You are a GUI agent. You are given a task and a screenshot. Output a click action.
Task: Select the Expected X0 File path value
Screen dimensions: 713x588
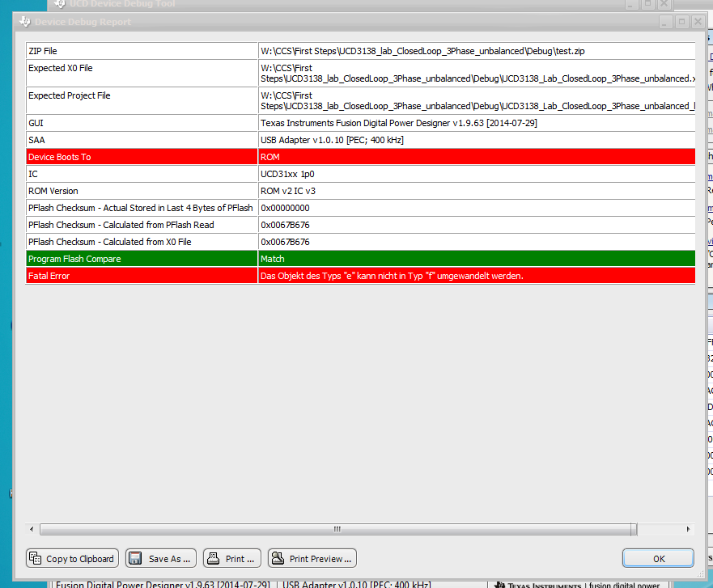[x=477, y=73]
